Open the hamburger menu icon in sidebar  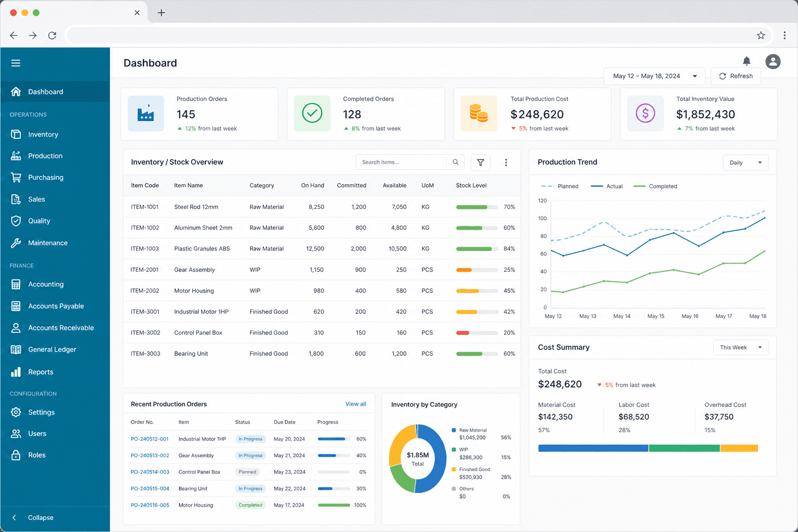tap(16, 63)
